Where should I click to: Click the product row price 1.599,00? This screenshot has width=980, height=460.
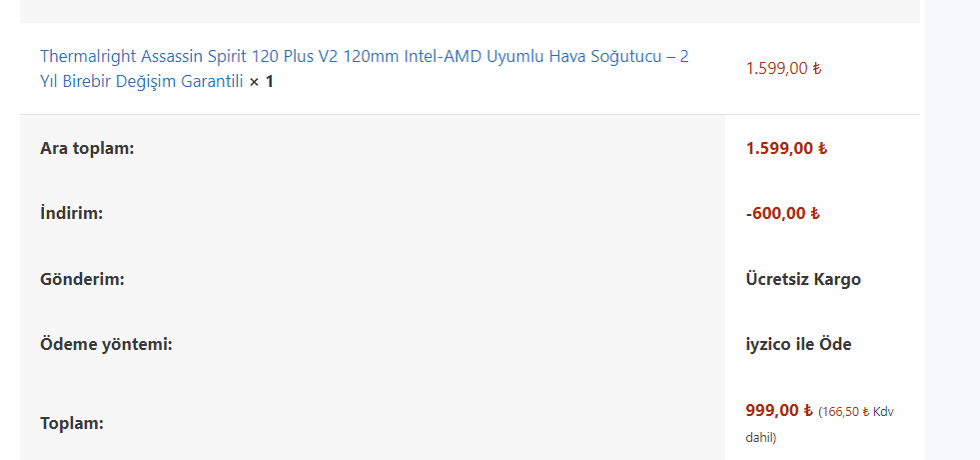click(776, 69)
